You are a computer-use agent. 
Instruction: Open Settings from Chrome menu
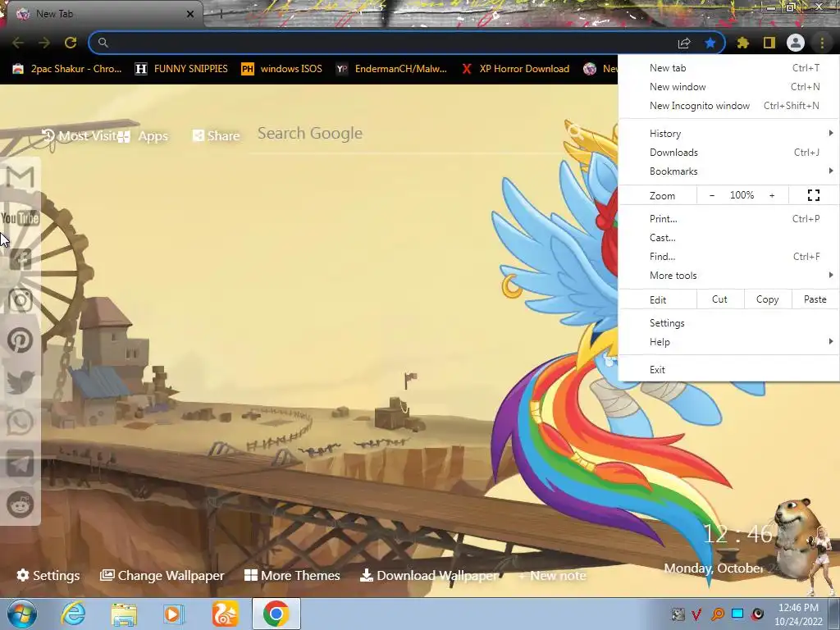(729, 323)
